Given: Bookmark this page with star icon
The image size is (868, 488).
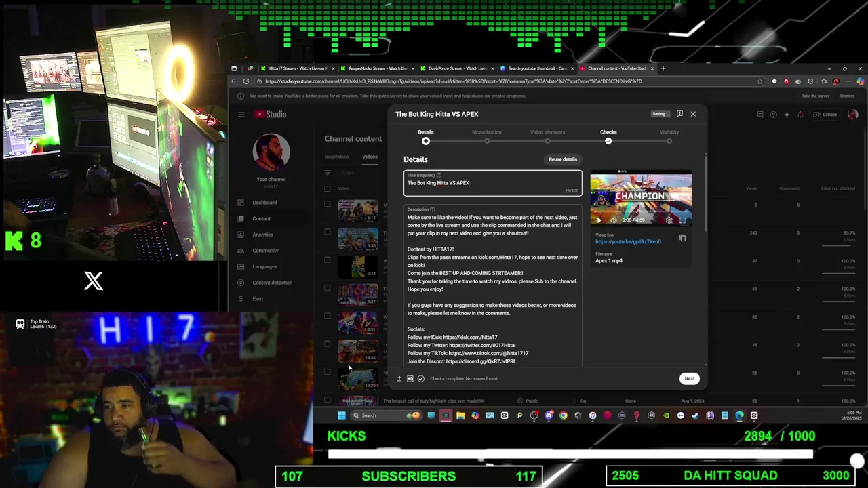Looking at the screenshot, I should coord(760,81).
